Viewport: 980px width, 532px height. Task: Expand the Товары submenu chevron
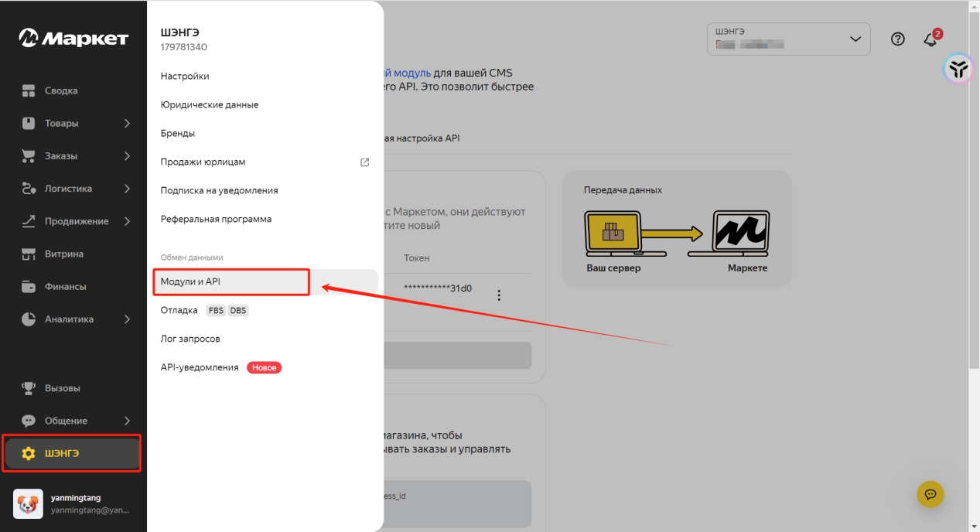(x=127, y=123)
